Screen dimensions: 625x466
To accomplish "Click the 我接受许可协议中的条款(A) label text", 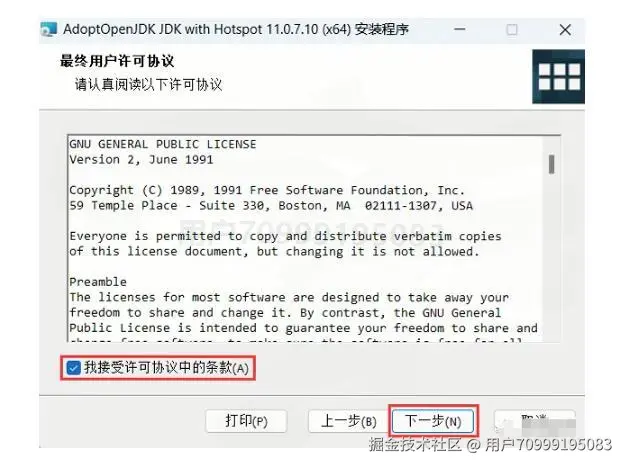I will pyautogui.click(x=166, y=368).
